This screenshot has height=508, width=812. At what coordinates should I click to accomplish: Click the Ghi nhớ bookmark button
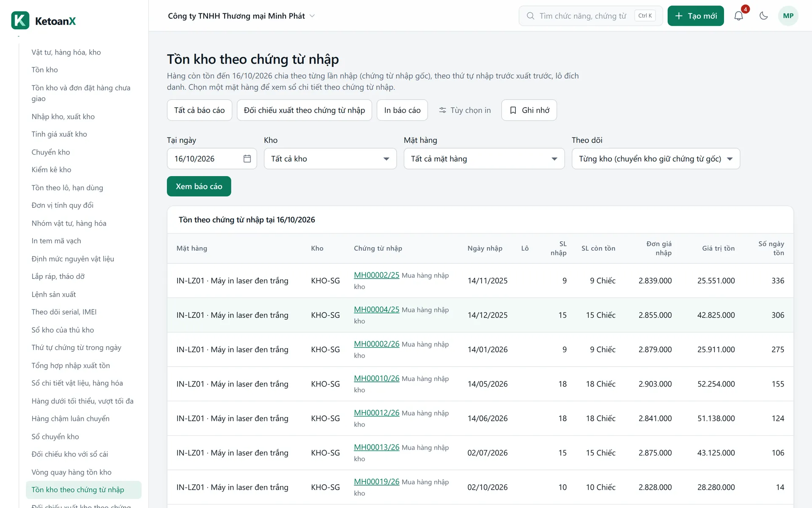(x=529, y=110)
